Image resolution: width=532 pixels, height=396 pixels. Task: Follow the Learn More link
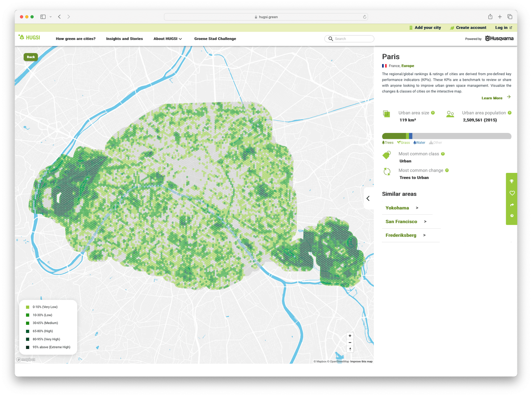tap(492, 98)
